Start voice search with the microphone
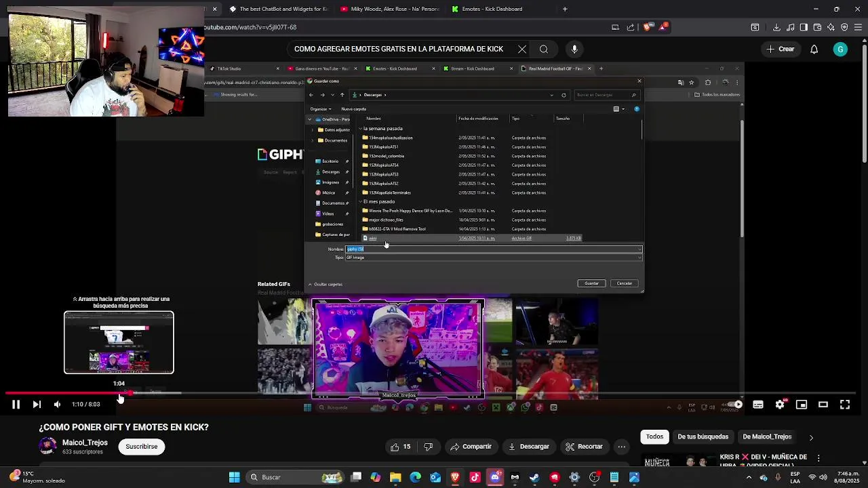Viewport: 868px width, 488px height. [574, 49]
